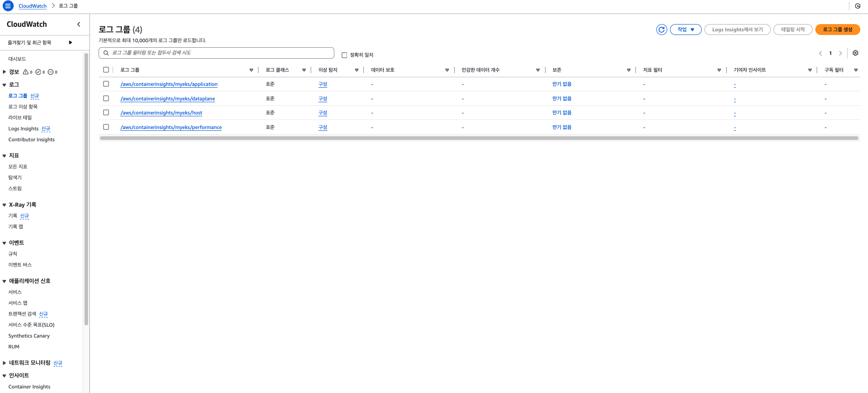Image resolution: width=868 pixels, height=393 pixels.
Task: Open Logs Insights in the sidebar
Action: point(23,129)
